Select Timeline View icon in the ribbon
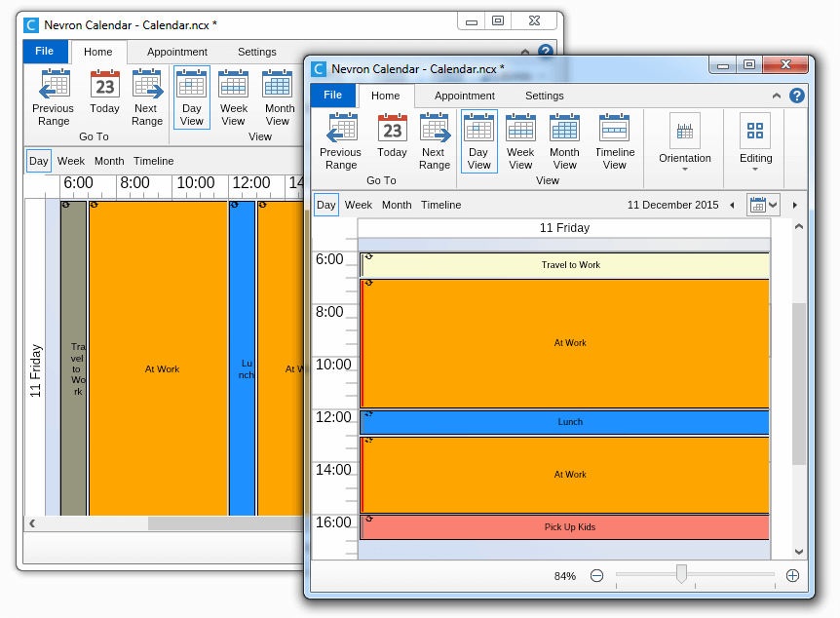Image resolution: width=840 pixels, height=618 pixels. [x=614, y=129]
